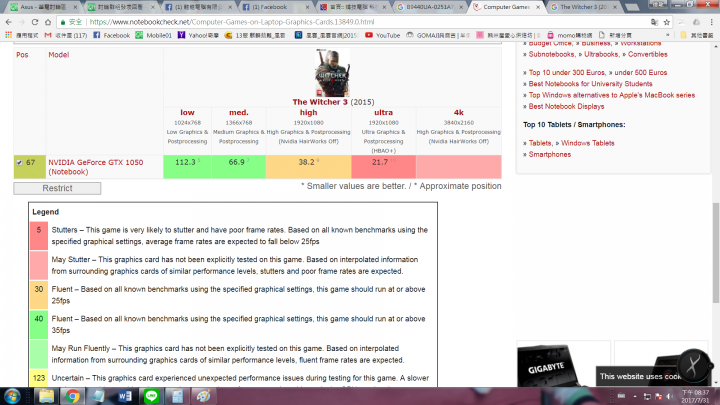Switch to the Asus tab
This screenshot has height=405, width=720.
[x=43, y=7]
